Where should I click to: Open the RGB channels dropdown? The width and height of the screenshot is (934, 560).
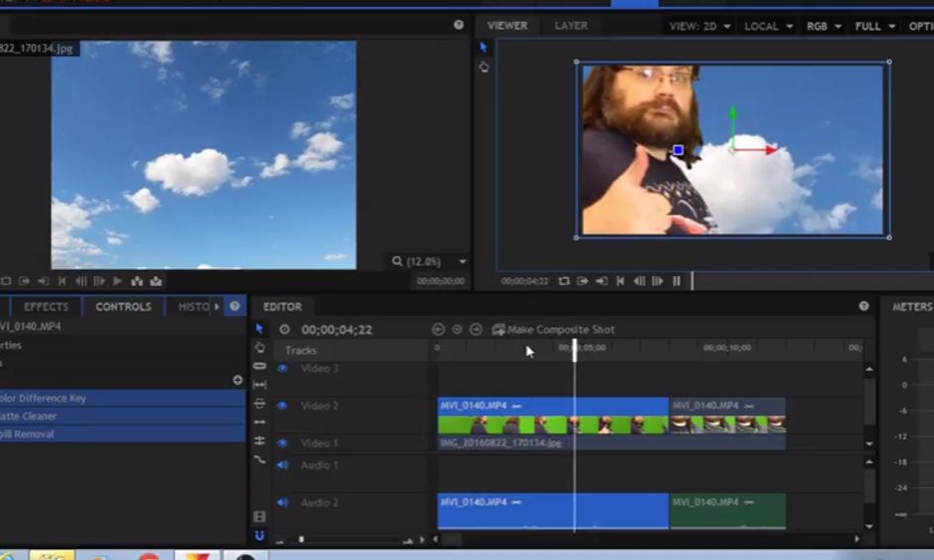824,26
